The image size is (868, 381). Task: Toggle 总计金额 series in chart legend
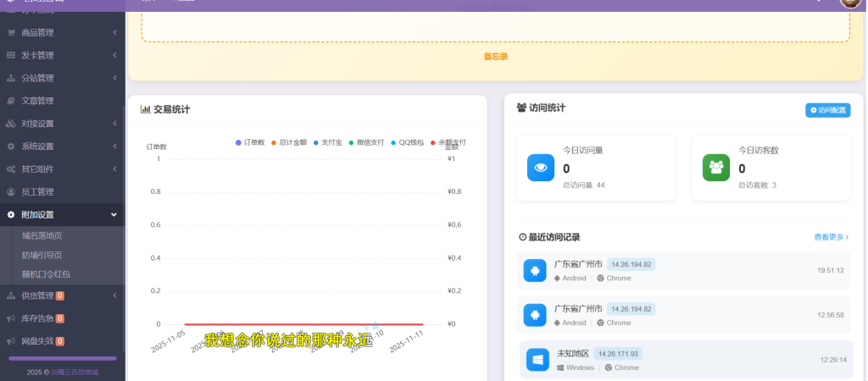point(289,143)
